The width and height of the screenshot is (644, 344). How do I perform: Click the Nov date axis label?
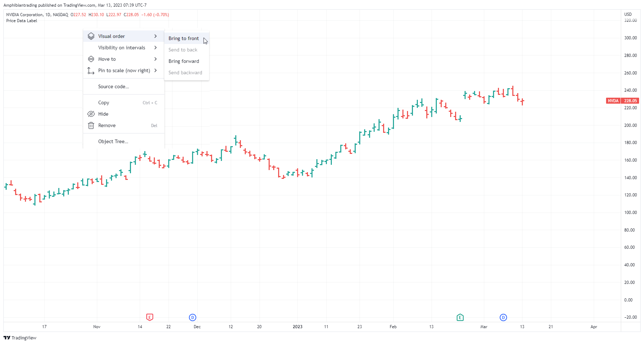pyautogui.click(x=97, y=327)
